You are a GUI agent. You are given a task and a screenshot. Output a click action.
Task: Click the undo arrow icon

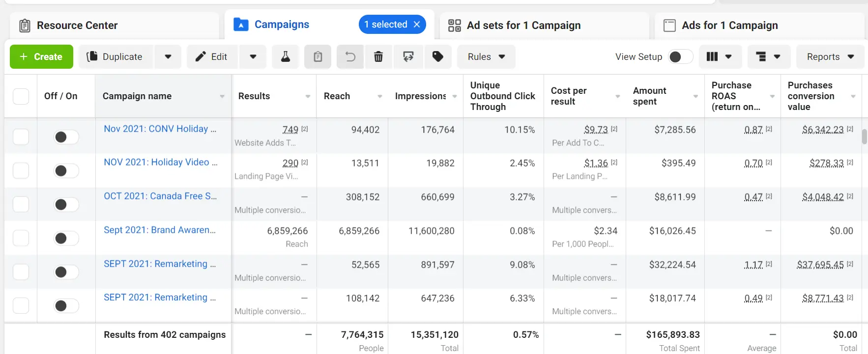tap(350, 57)
